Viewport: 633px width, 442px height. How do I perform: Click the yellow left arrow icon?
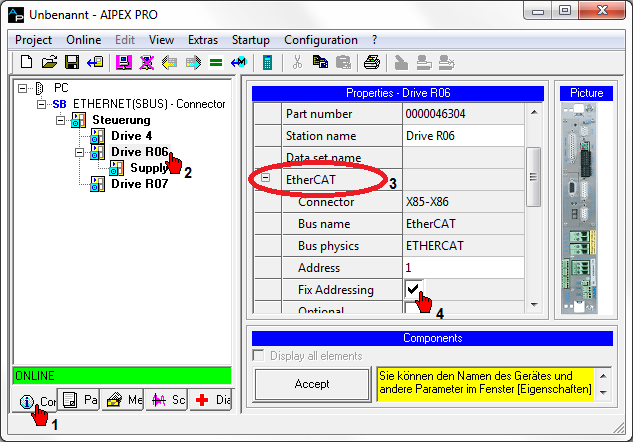click(x=170, y=63)
